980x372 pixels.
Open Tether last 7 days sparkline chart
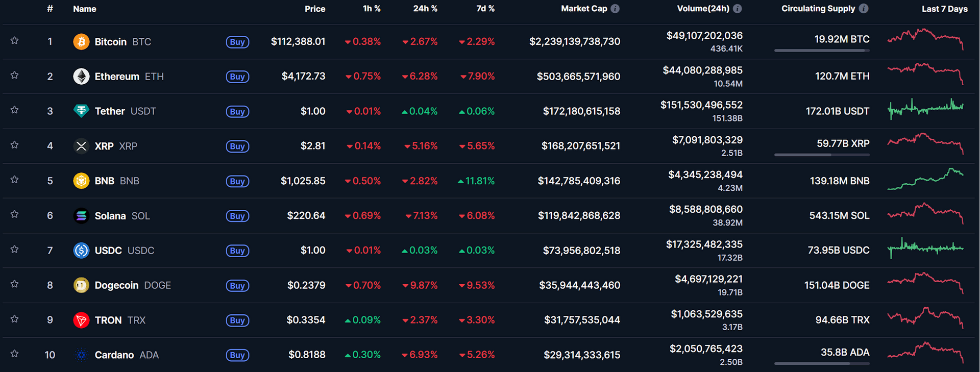[925, 109]
